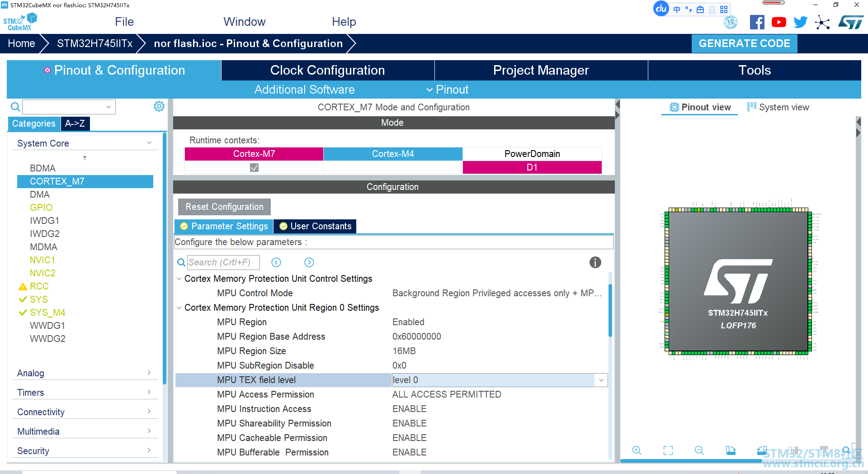The image size is (868, 474).
Task: Click the 10 years anniversary badge
Action: tap(731, 22)
